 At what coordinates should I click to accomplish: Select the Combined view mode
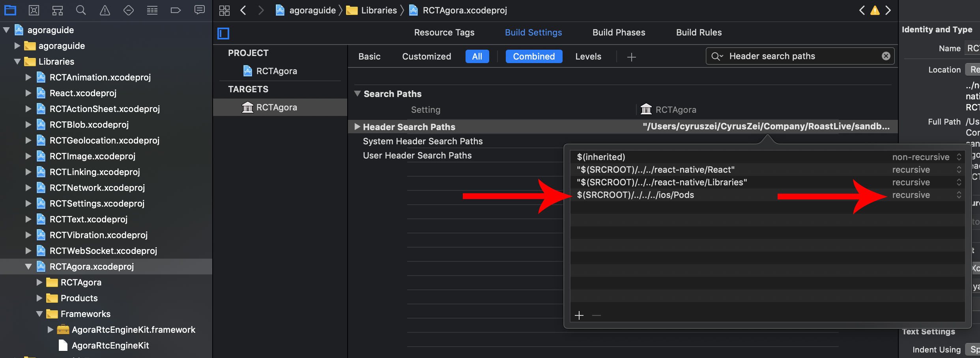point(534,56)
